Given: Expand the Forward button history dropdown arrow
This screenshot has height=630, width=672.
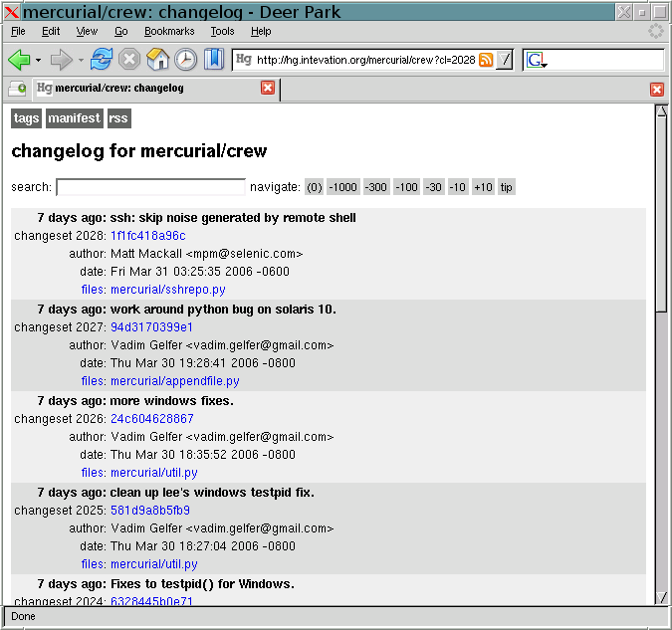Looking at the screenshot, I should pyautogui.click(x=81, y=61).
